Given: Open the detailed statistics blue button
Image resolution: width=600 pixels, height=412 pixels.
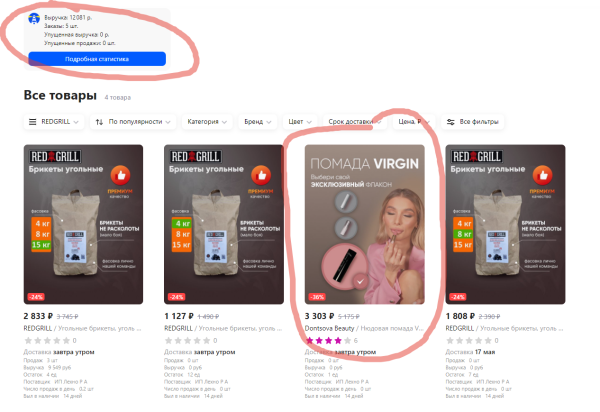Looking at the screenshot, I should point(97,59).
